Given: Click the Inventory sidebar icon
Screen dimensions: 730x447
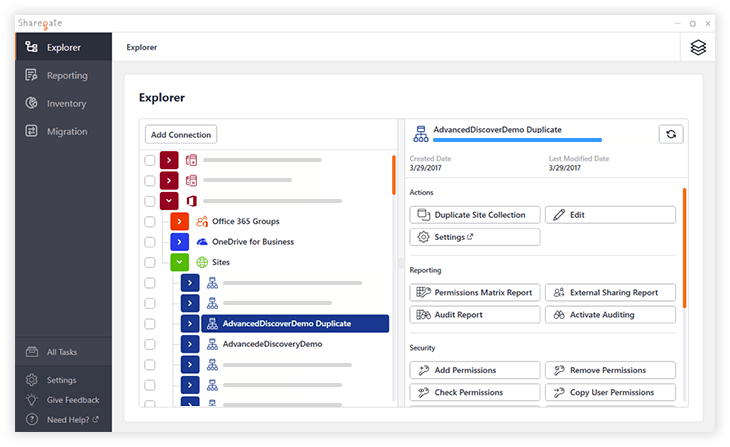Looking at the screenshot, I should pyautogui.click(x=31, y=103).
